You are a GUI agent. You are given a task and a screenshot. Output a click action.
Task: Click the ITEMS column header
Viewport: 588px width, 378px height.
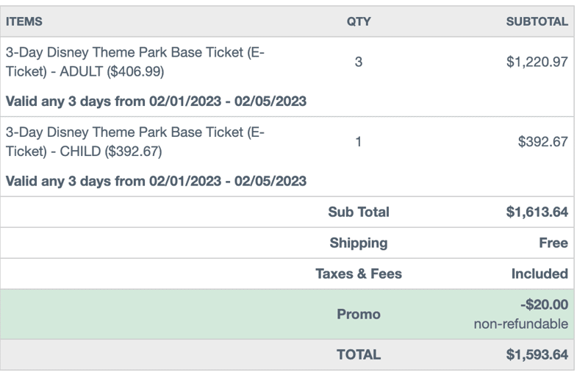click(24, 21)
